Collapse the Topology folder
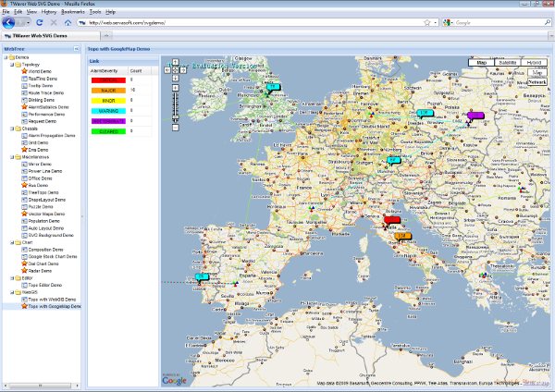The image size is (555, 392). tap(12, 65)
